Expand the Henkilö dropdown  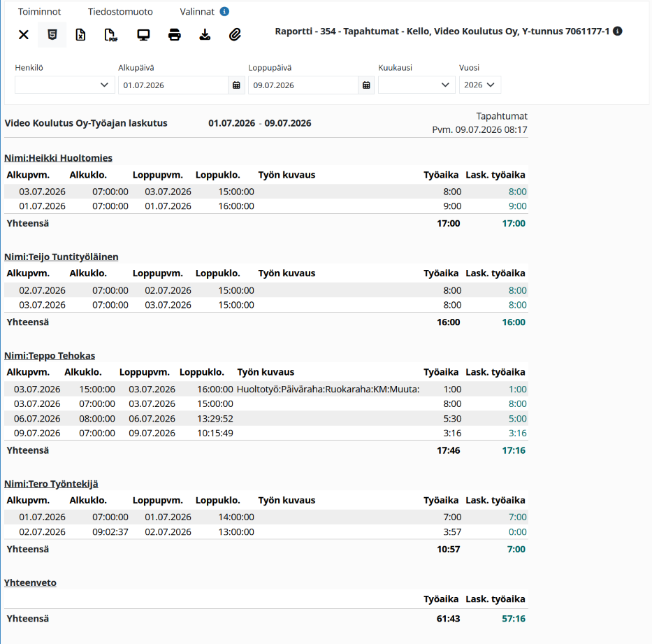pos(65,85)
